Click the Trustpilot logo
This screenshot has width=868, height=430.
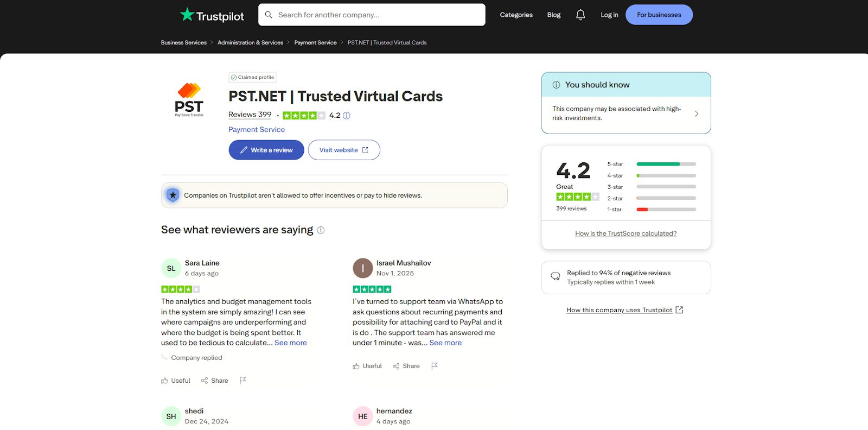pyautogui.click(x=212, y=15)
